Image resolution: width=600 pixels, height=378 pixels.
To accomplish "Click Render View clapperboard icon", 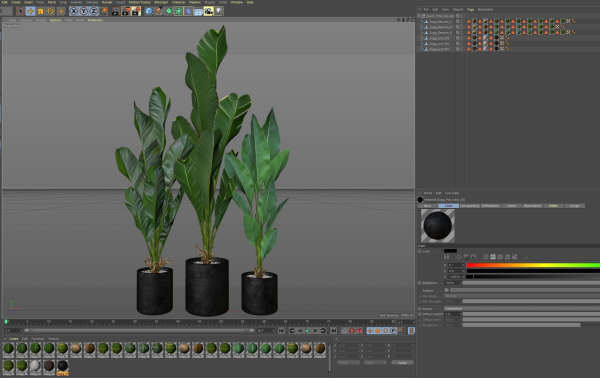I will [116, 11].
